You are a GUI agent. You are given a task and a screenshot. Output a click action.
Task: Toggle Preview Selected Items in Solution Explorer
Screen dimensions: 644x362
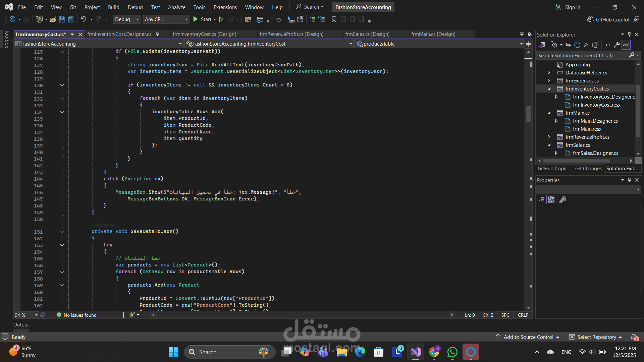tap(626, 45)
